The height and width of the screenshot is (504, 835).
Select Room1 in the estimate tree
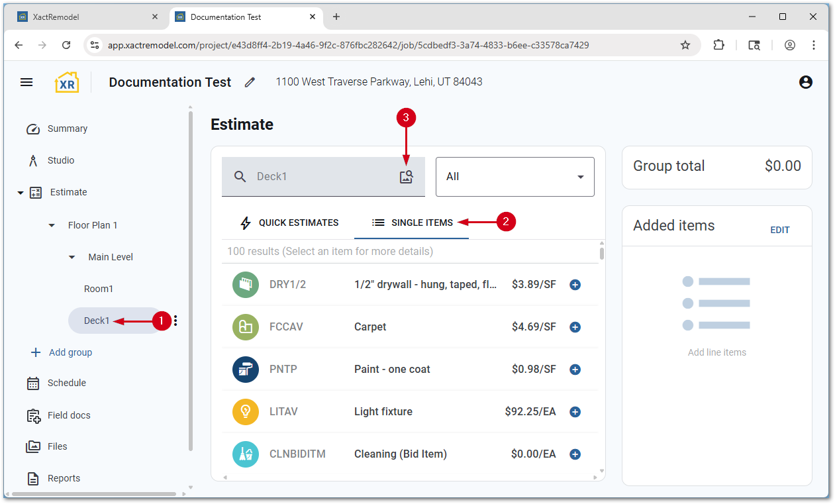(x=99, y=289)
